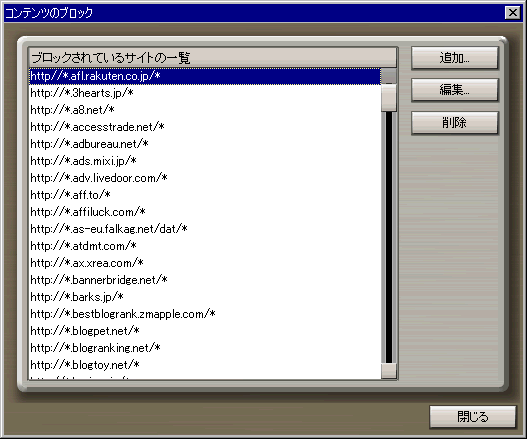Select http://*.bannerbridge.net/* entry
The width and height of the screenshot is (527, 439).
point(205,280)
